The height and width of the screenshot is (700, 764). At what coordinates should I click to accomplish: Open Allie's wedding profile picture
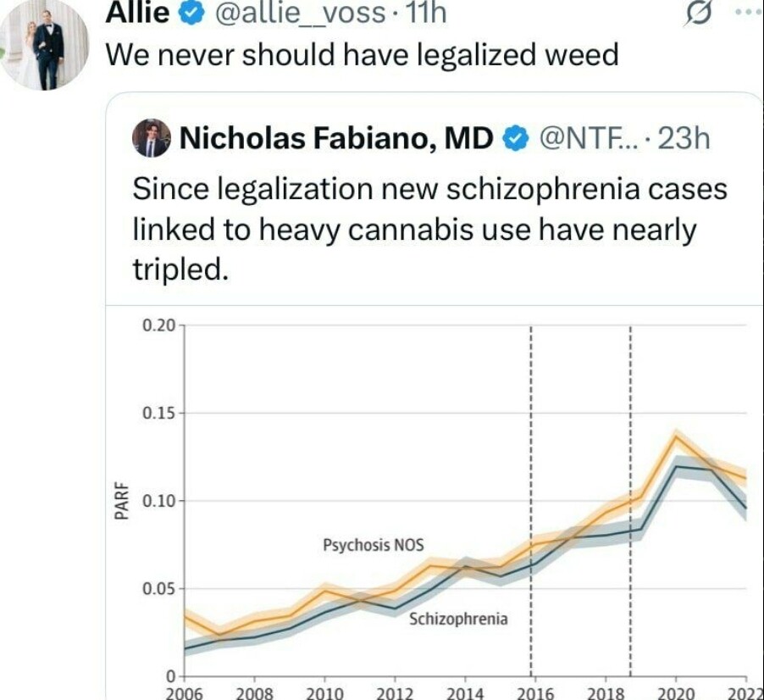coord(43,44)
